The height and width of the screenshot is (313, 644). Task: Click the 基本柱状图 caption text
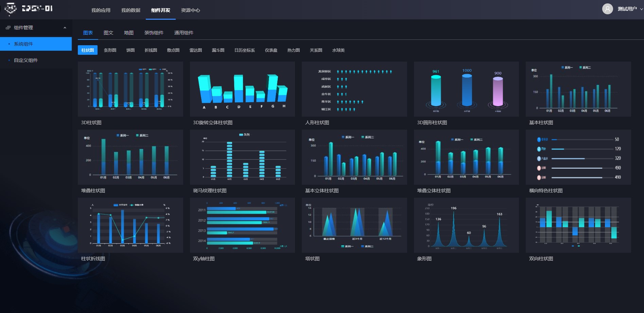[541, 122]
